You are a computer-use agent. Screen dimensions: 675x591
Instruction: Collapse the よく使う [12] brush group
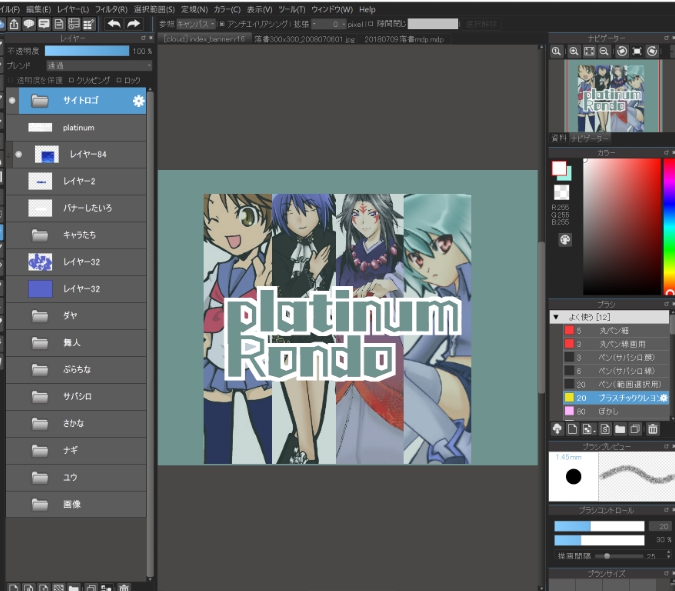pyautogui.click(x=556, y=317)
